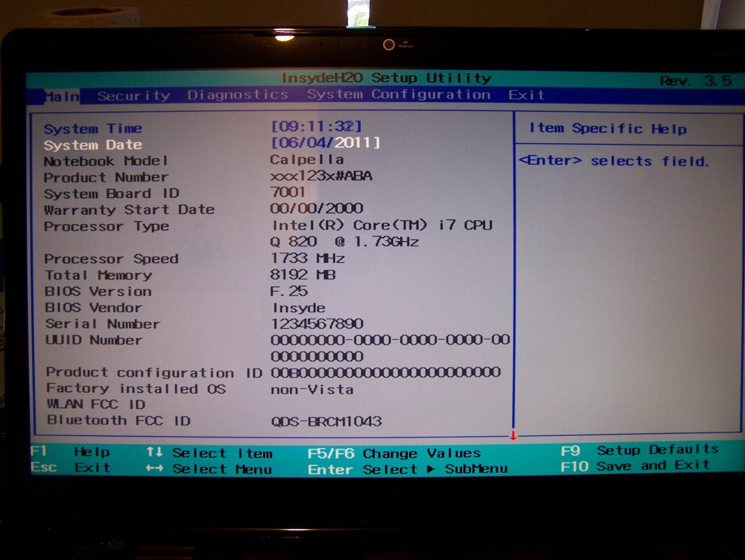Click the Bluetooth FCC ID label
Image resolution: width=745 pixels, height=560 pixels.
pyautogui.click(x=119, y=420)
